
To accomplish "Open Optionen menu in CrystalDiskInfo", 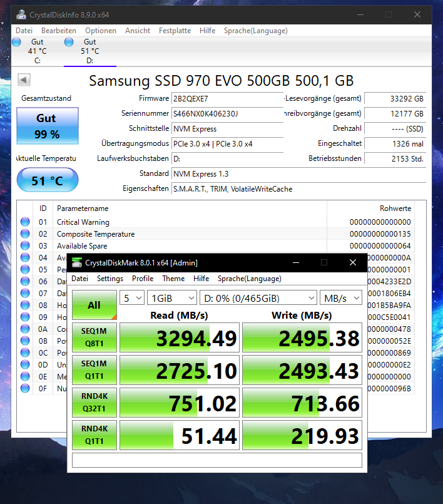I will coord(101,31).
